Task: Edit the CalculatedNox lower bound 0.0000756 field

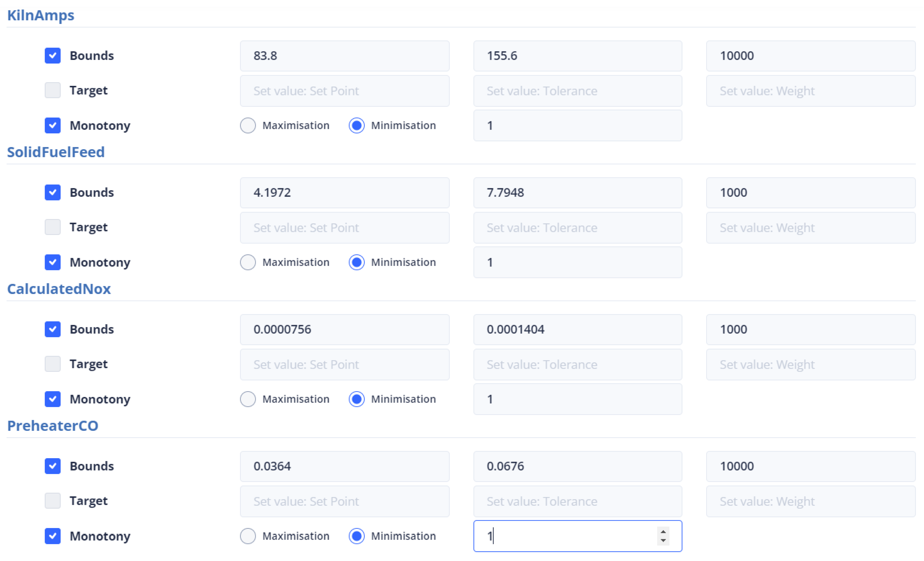Action: 344,329
